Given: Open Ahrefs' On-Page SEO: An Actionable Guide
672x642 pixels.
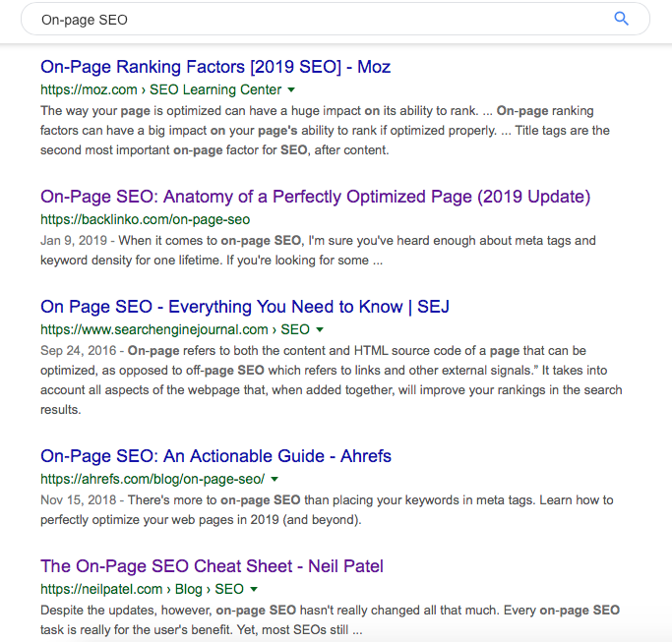Looking at the screenshot, I should 216,456.
